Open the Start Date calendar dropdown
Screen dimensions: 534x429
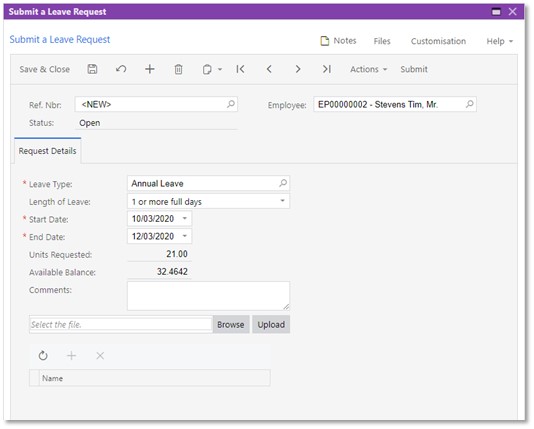click(185, 218)
